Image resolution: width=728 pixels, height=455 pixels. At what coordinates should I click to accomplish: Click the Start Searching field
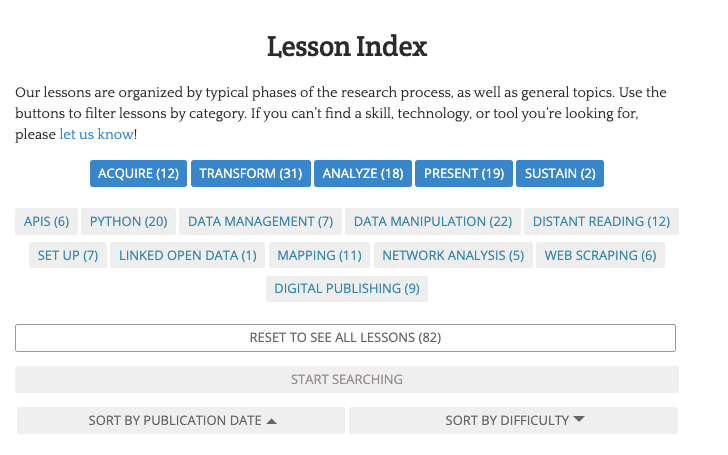pyautogui.click(x=346, y=380)
